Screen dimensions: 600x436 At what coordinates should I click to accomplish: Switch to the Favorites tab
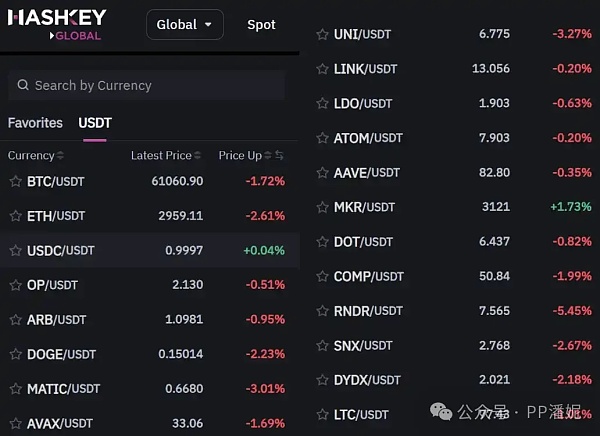point(35,123)
